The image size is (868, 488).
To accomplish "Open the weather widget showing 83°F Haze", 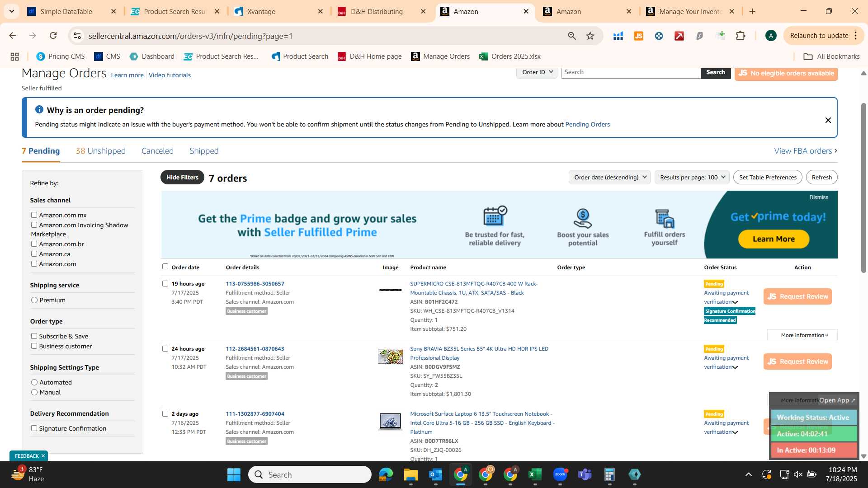I will (28, 474).
